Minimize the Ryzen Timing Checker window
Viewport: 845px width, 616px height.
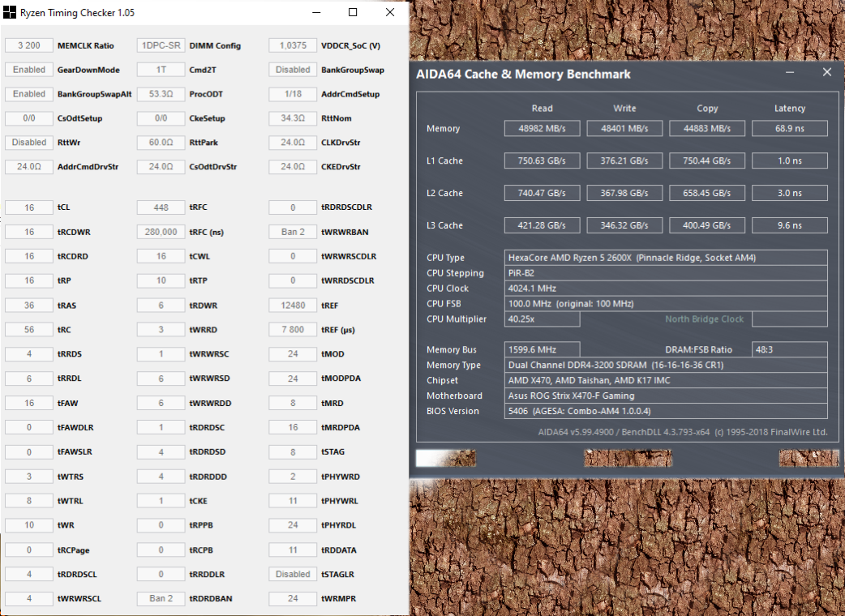[316, 12]
